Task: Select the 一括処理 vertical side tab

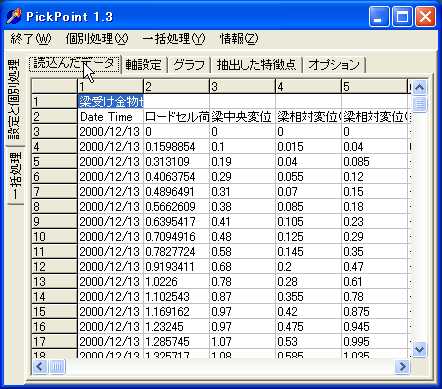Action: [15, 176]
